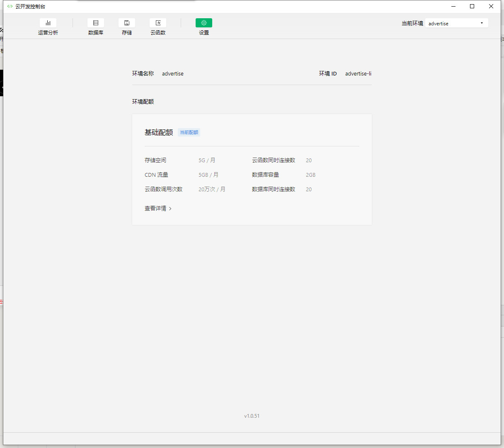Click the 5G / 月 storage quota value
This screenshot has height=448, width=504.
(x=207, y=160)
